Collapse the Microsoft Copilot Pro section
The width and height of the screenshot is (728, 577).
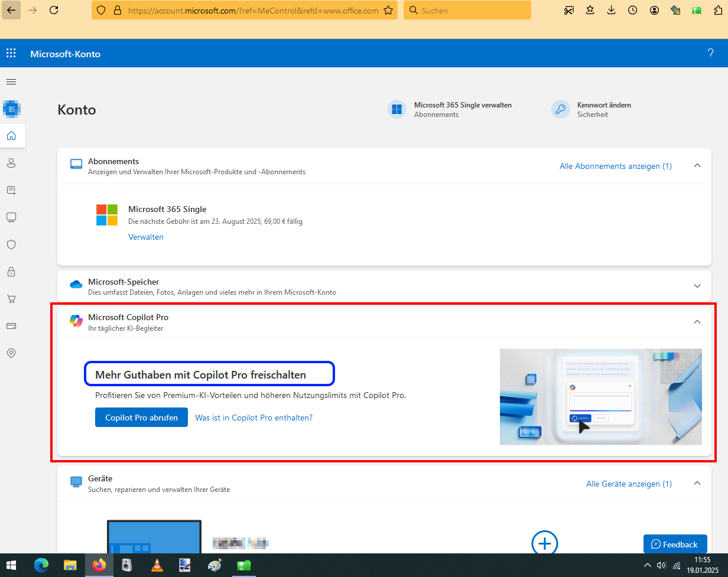click(x=697, y=322)
